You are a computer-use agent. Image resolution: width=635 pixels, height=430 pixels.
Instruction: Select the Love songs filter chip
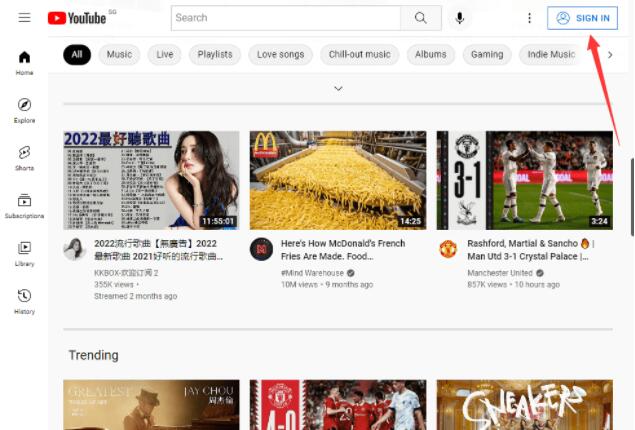pyautogui.click(x=281, y=55)
